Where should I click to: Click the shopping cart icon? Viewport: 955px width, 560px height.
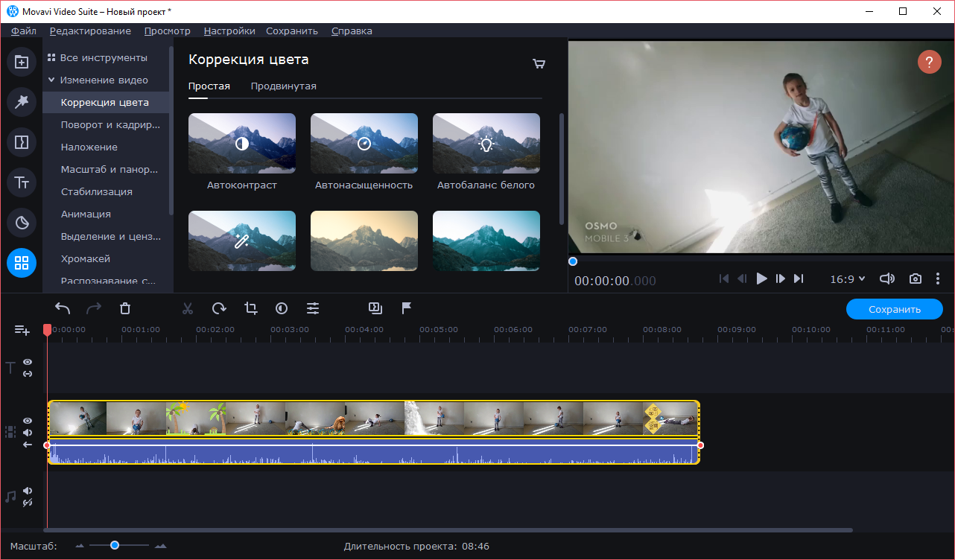(x=539, y=64)
